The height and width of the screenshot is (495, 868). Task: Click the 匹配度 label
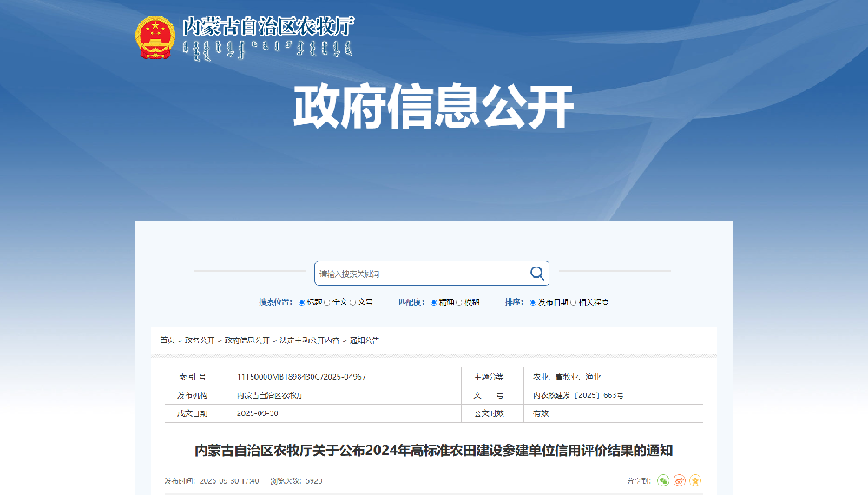[411, 302]
